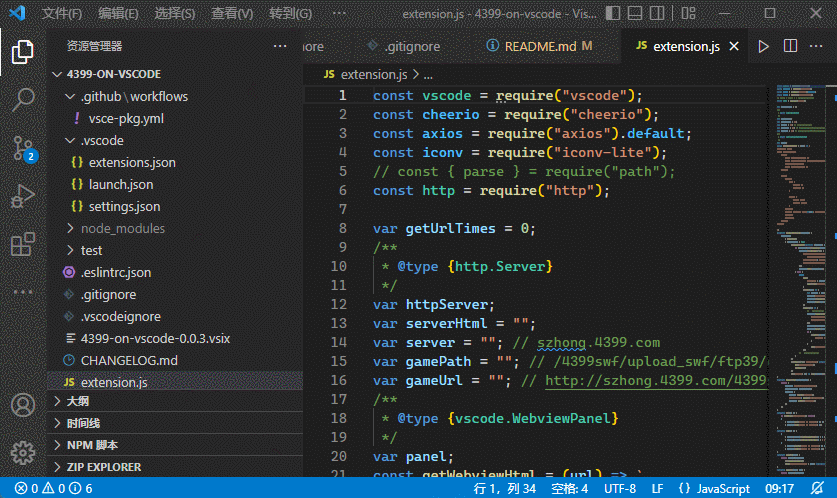Click breadcrumb ellipsis after extension.js
837x498 pixels.
(x=428, y=75)
